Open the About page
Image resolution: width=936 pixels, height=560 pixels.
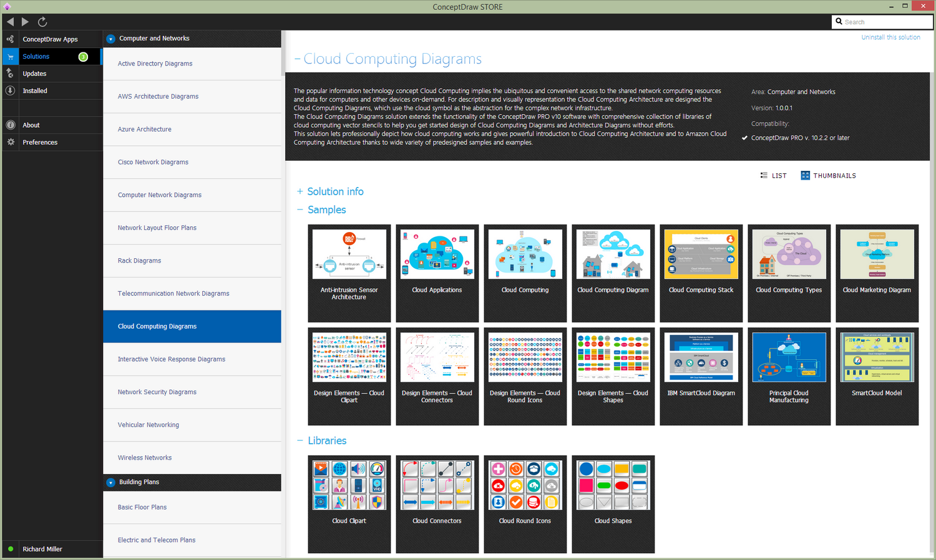(52, 125)
